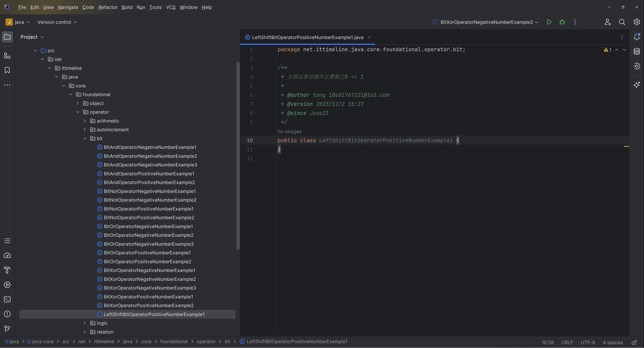644x348 pixels.
Task: Open the Services tool window
Action: [x=7, y=285]
